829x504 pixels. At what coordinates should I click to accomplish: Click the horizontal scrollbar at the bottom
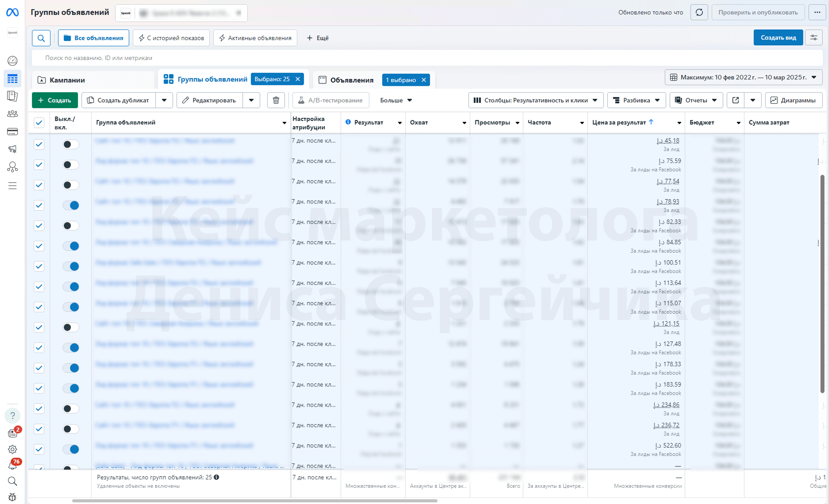pyautogui.click(x=255, y=501)
